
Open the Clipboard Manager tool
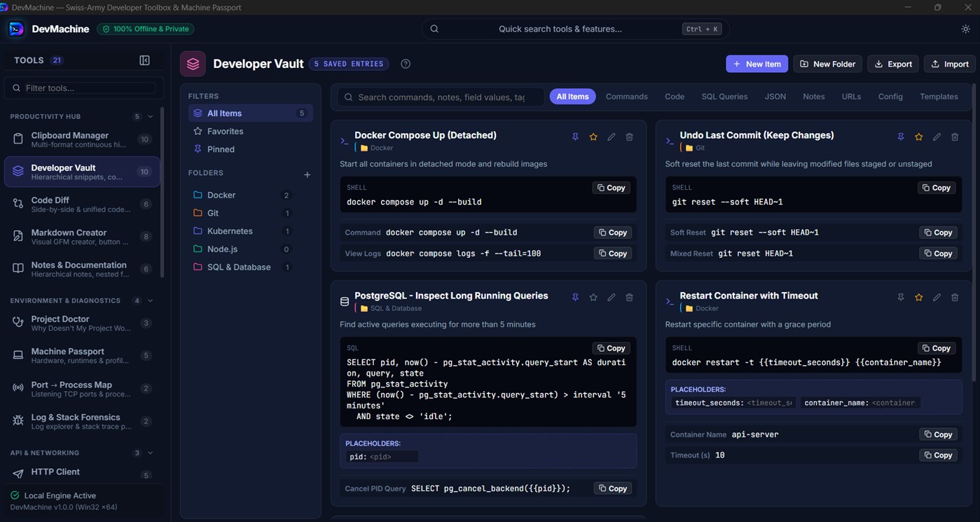(x=82, y=139)
